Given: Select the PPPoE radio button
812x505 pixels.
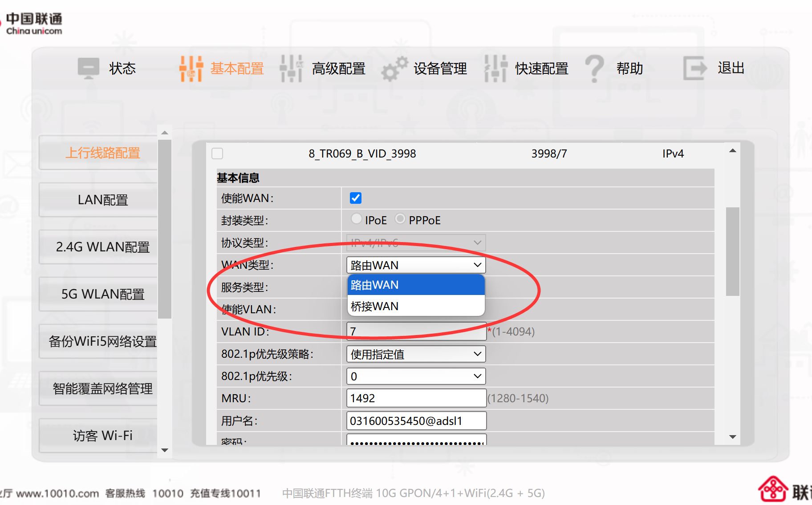Looking at the screenshot, I should pos(400,218).
